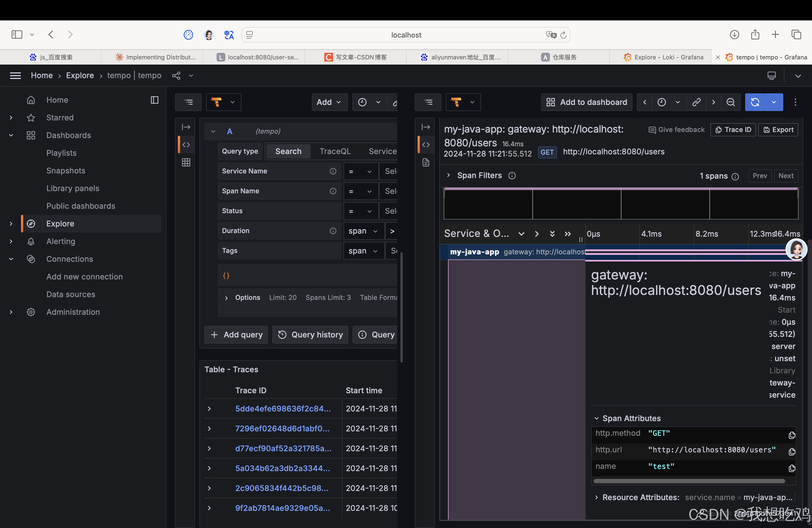Click the Table view icon in left pane
The width and height of the screenshot is (812, 528).
pos(186,162)
